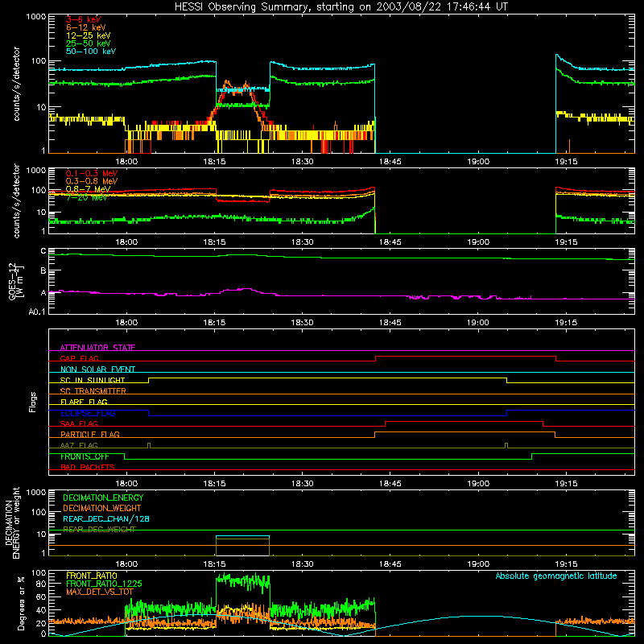The width and height of the screenshot is (644, 644).
Task: Click the GAP_FLAG label
Action: 79,358
